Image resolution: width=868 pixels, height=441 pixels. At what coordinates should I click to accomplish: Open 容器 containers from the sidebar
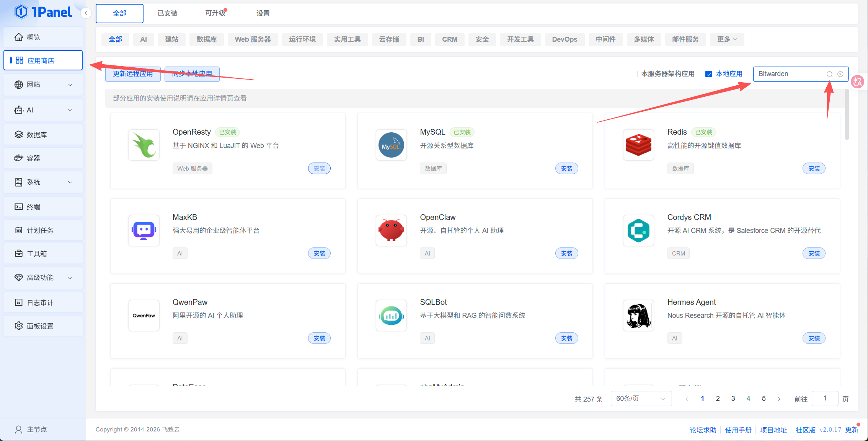point(43,158)
